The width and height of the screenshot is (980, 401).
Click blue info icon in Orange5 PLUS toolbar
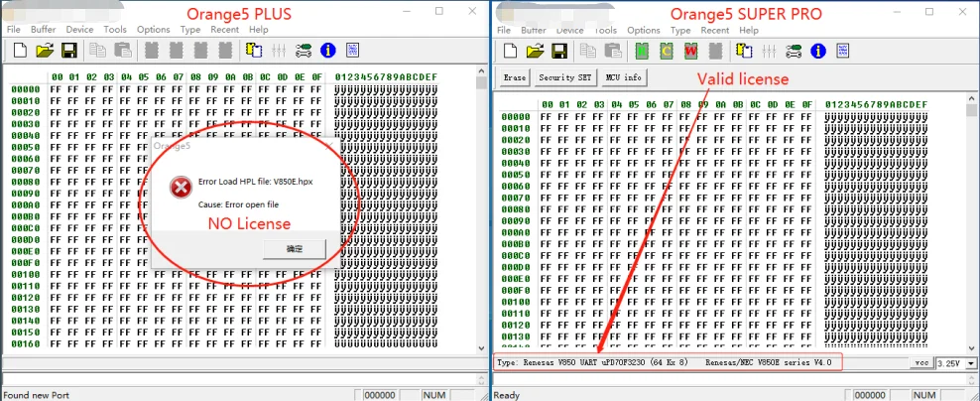(x=328, y=50)
